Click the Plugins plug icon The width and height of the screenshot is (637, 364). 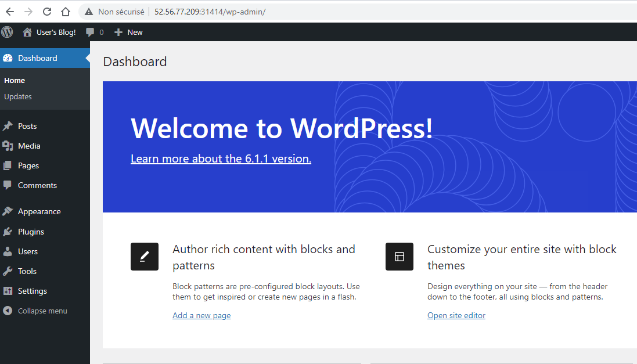coord(8,232)
